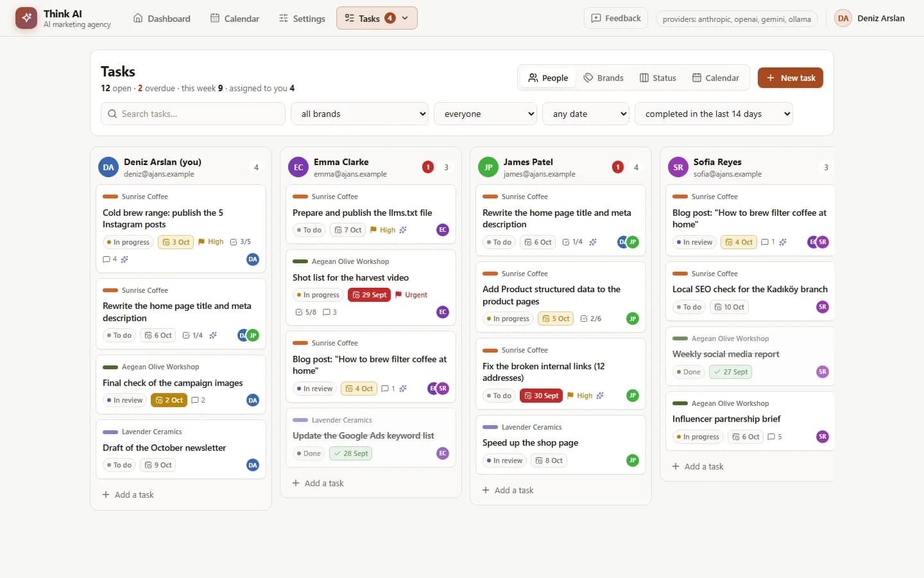Viewport: 924px width, 578px height.
Task: Click the search magnifier icon in tasks field
Action: tap(112, 114)
